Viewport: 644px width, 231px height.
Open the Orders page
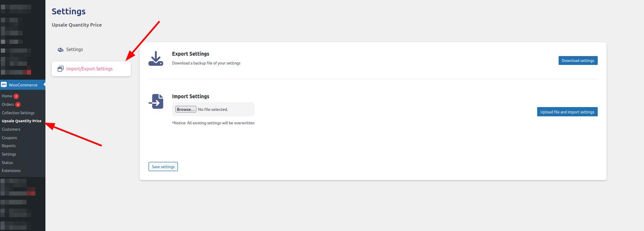pos(8,105)
